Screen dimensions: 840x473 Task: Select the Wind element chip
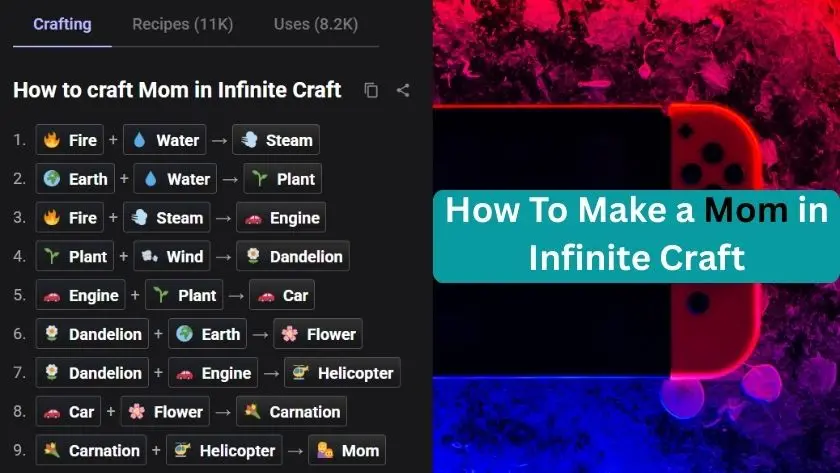(172, 257)
